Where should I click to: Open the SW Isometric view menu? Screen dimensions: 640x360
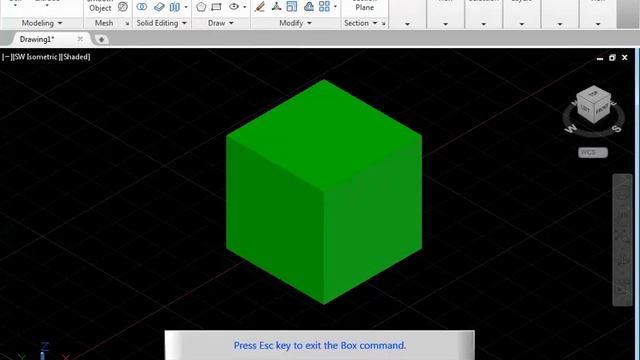[36, 57]
